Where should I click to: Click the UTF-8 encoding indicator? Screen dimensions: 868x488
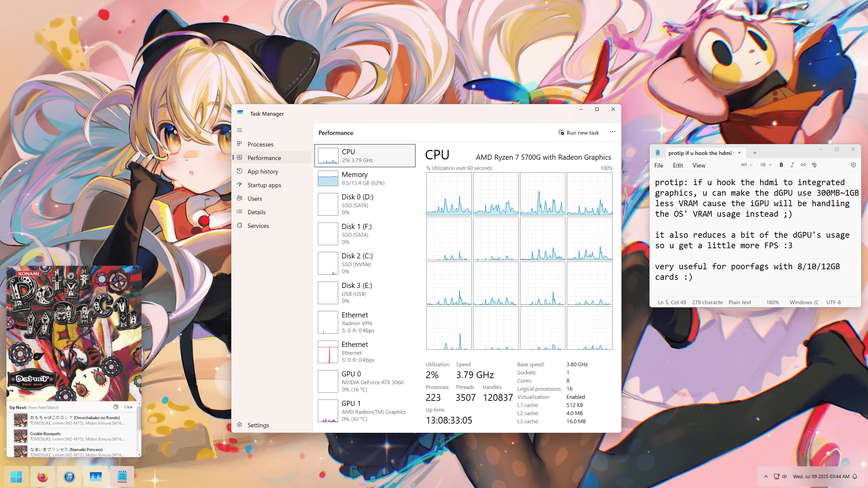pos(833,302)
